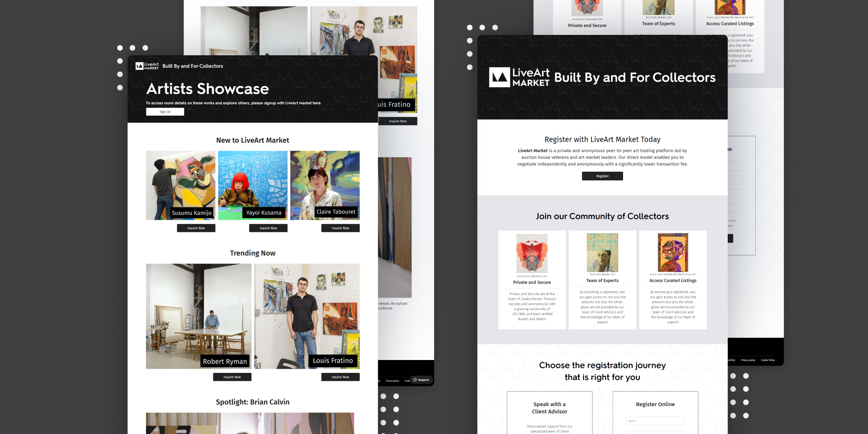
Task: Click the 'Team of Experts' heading on the back registration page
Action: 658,24
